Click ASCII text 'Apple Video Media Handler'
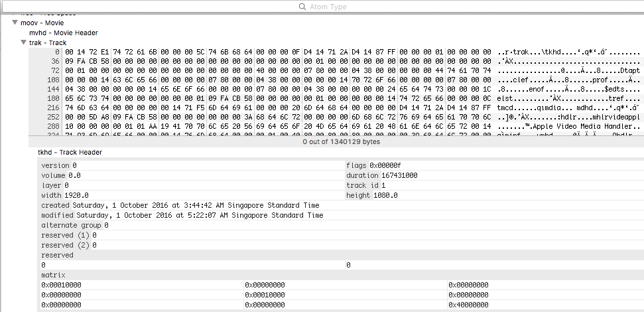Screen dimensions: 644x312 click(x=581, y=126)
